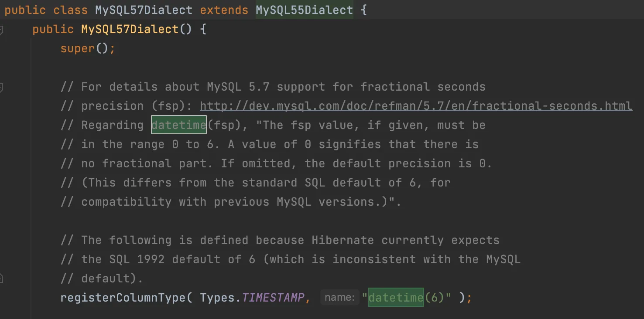Screen dimensions: 644x319
Task: Click highlighted "datetime" in the string literal
Action: point(396,298)
